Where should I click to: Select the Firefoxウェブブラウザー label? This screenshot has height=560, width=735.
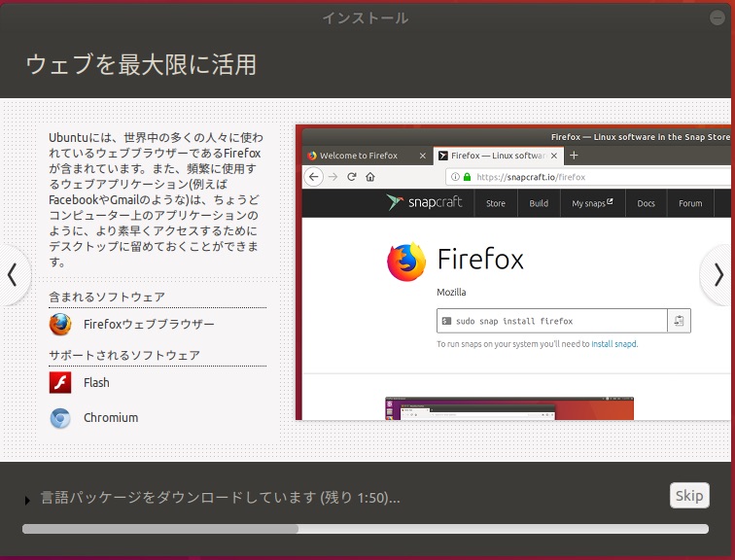149,325
